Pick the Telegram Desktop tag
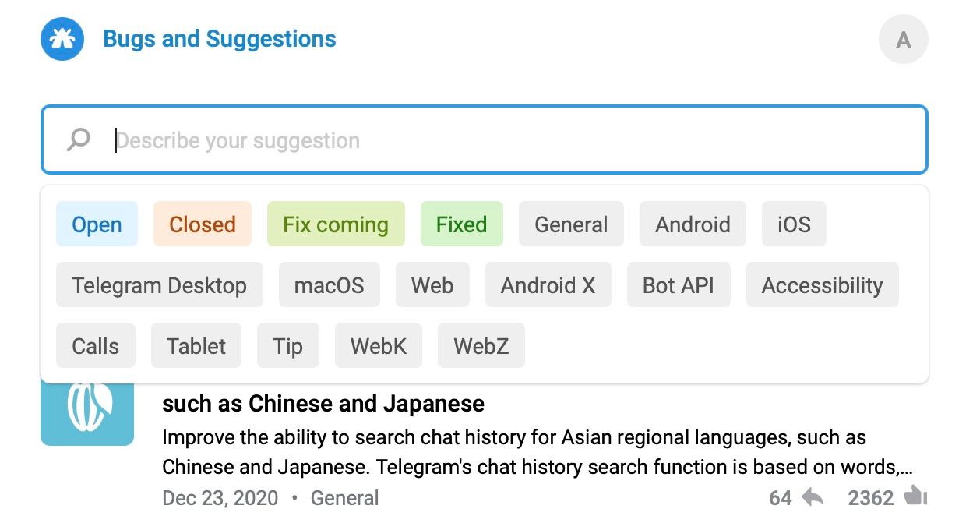Screen dimensions: 980x530 [160, 285]
